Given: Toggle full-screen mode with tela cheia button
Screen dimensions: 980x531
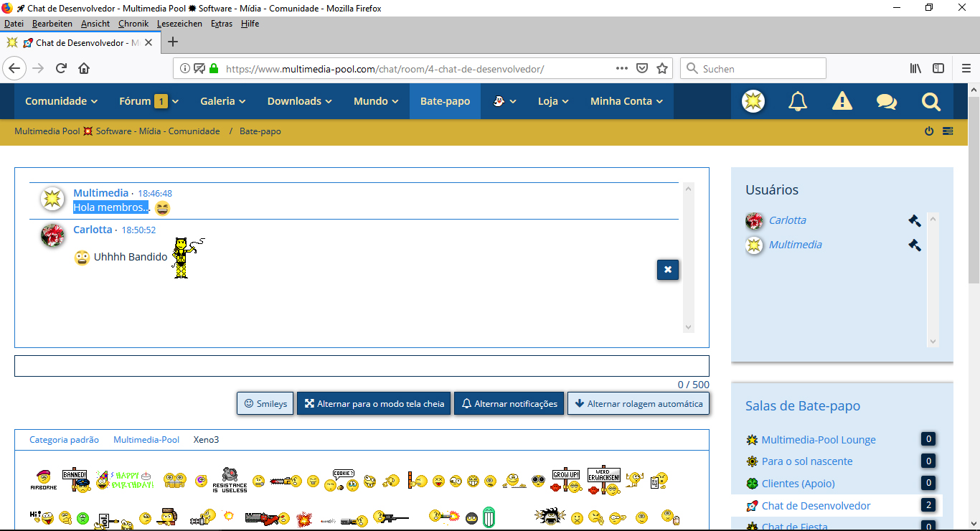Looking at the screenshot, I should (x=374, y=403).
